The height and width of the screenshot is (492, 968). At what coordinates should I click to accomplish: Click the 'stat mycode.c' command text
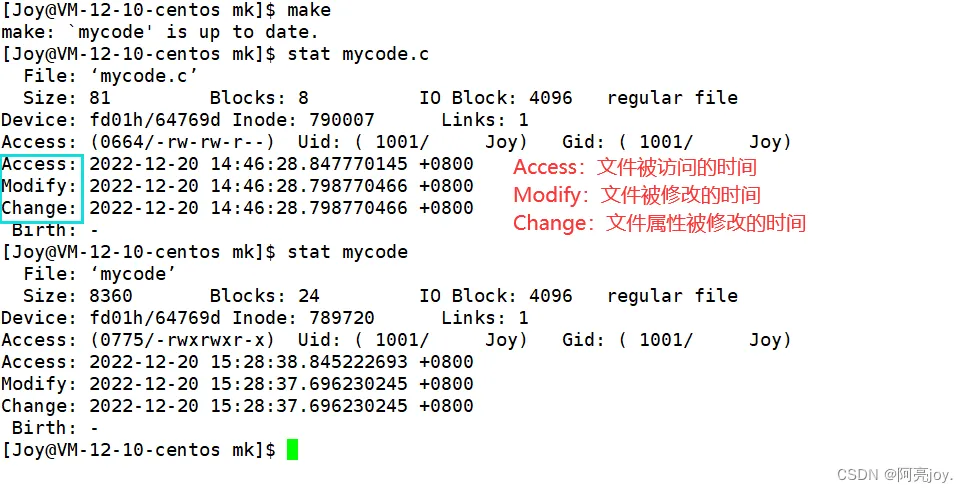(358, 54)
